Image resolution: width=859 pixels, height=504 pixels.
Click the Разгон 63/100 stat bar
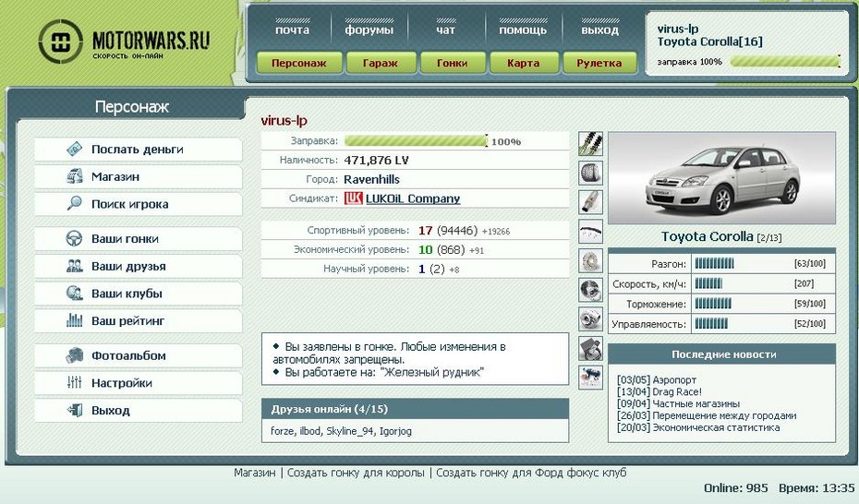pos(714,264)
